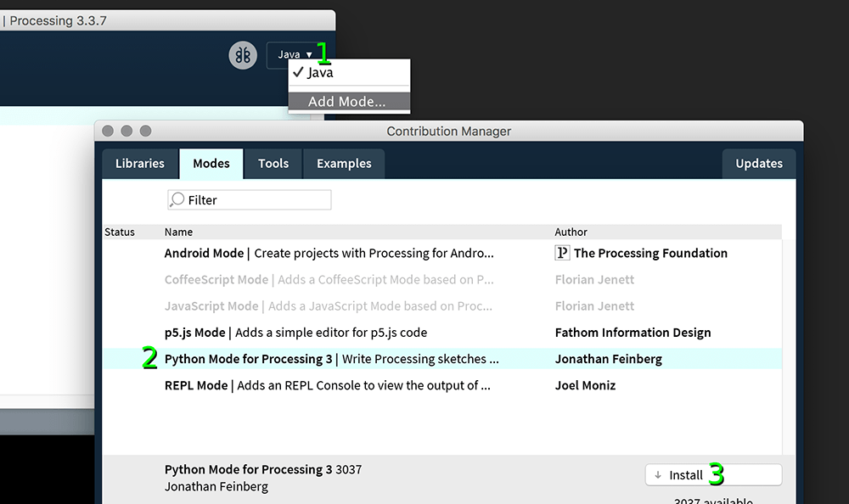849x504 pixels.
Task: Select the p5.js Mode row
Action: click(x=442, y=333)
